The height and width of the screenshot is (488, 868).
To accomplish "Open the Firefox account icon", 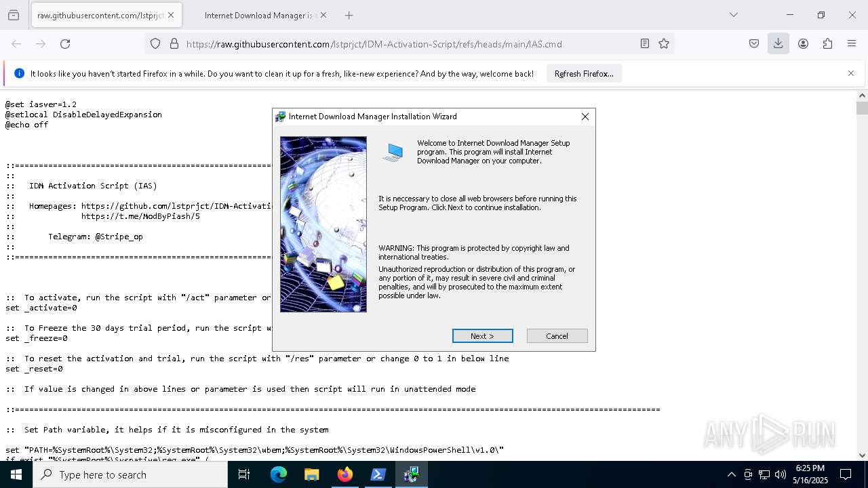I will point(803,44).
